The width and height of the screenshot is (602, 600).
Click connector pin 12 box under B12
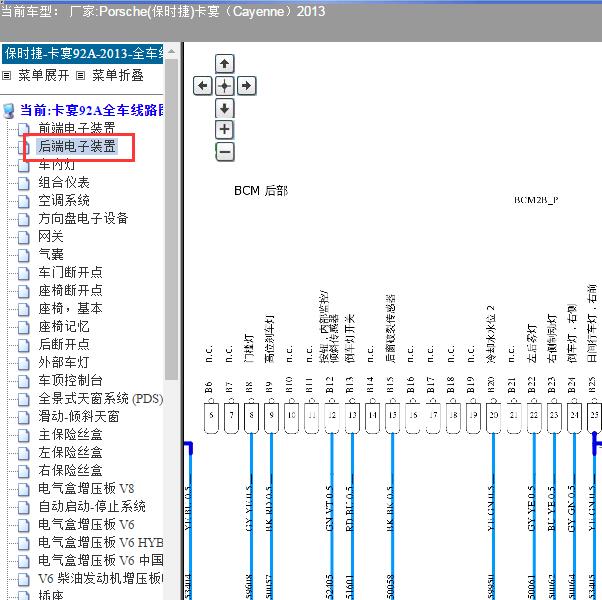[332, 418]
